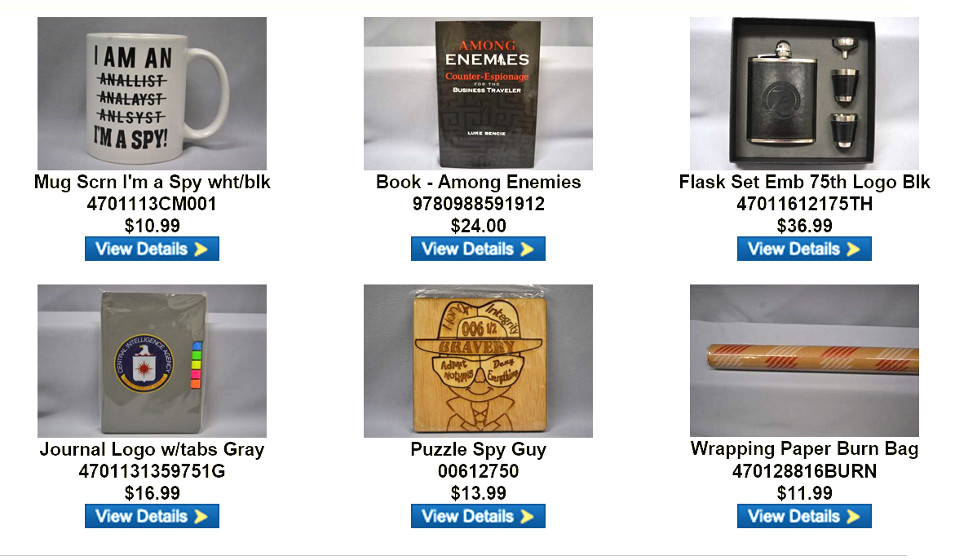This screenshot has width=955, height=560.
Task: Click View Details for the $36.99 flask set
Action: coord(804,249)
